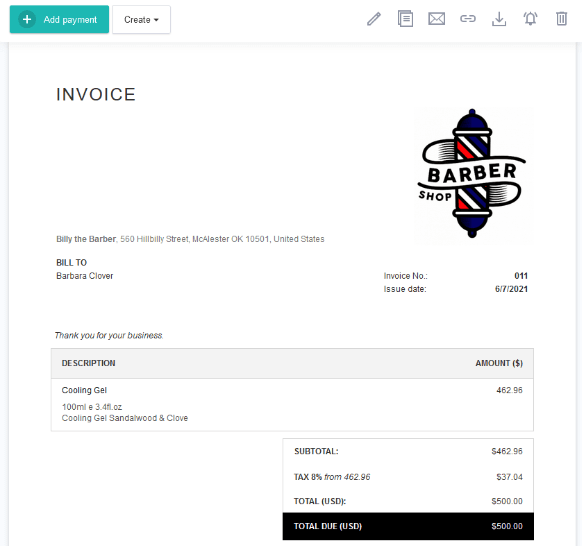Click the BILL TO label
582x546 pixels.
71,263
